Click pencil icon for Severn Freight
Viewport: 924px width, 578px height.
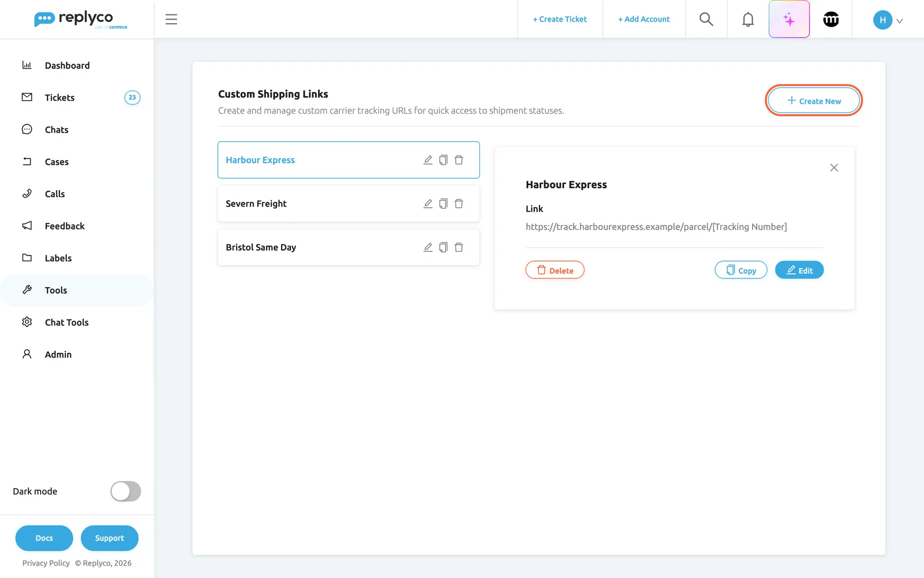(x=428, y=203)
